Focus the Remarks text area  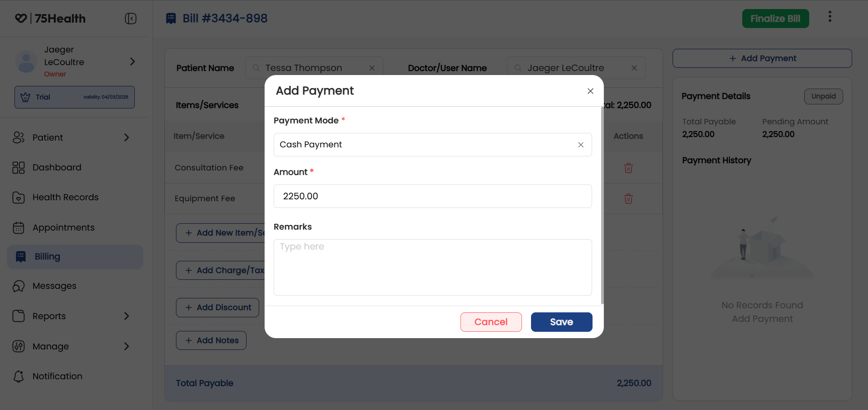432,267
